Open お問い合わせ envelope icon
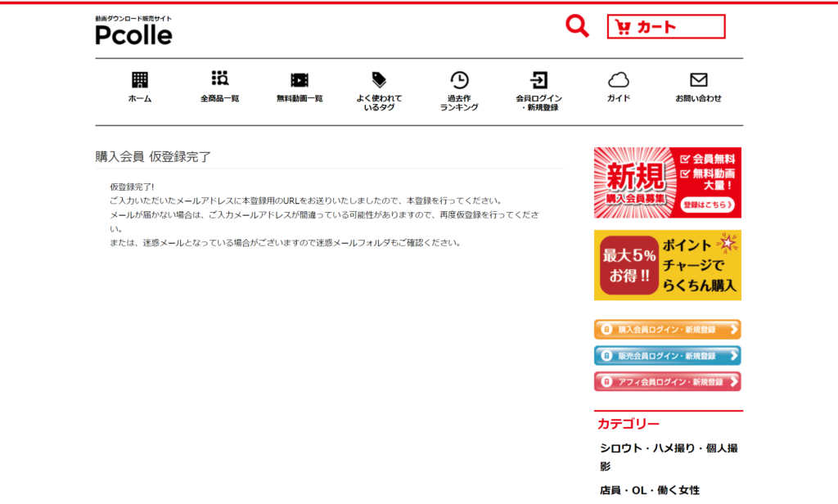 [698, 80]
